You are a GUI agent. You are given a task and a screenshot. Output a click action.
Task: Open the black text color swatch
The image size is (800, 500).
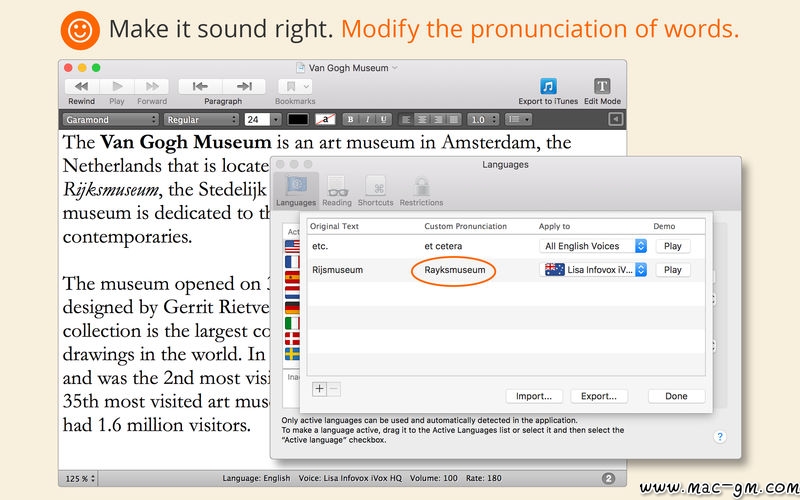point(298,119)
